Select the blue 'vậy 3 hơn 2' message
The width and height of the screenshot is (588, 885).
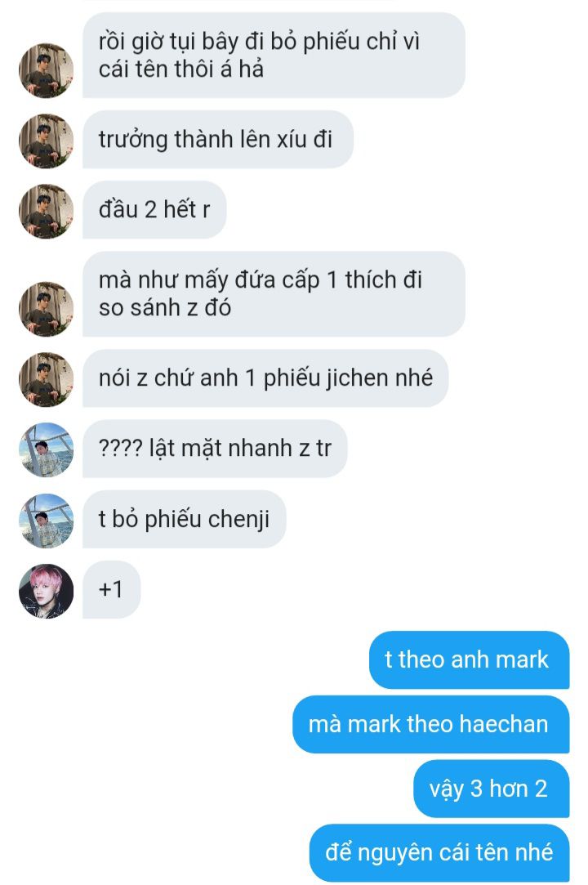491,789
